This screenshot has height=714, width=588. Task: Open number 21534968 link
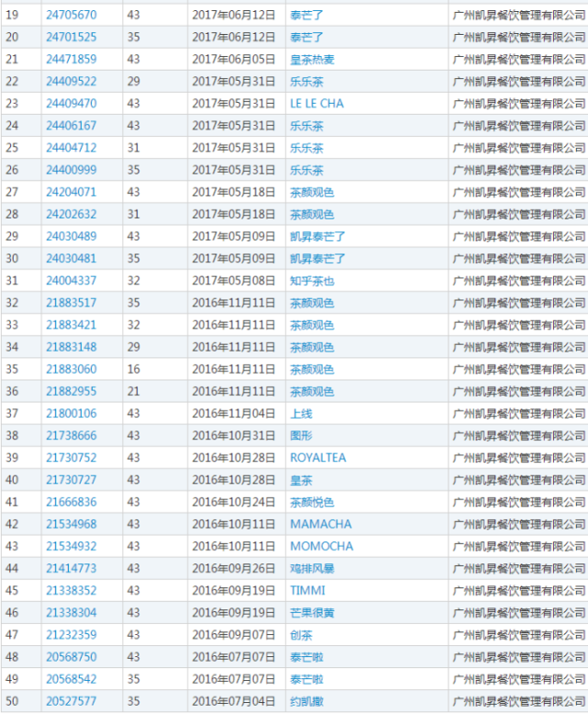point(72,525)
